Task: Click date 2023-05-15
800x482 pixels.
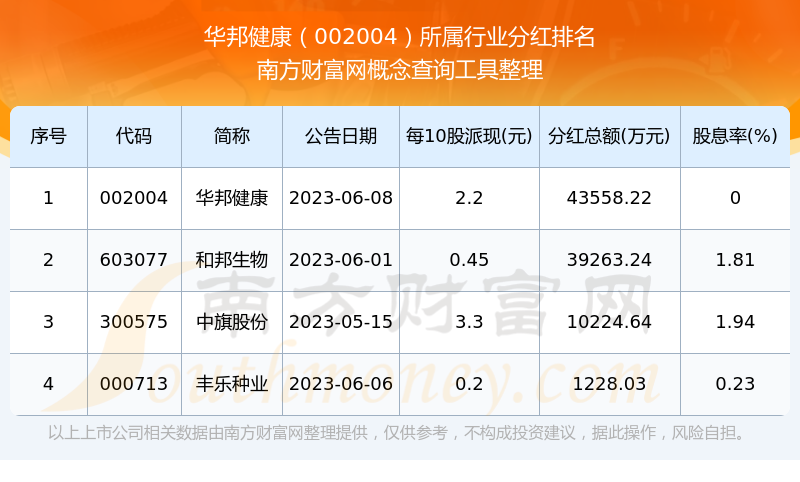Action: 341,322
